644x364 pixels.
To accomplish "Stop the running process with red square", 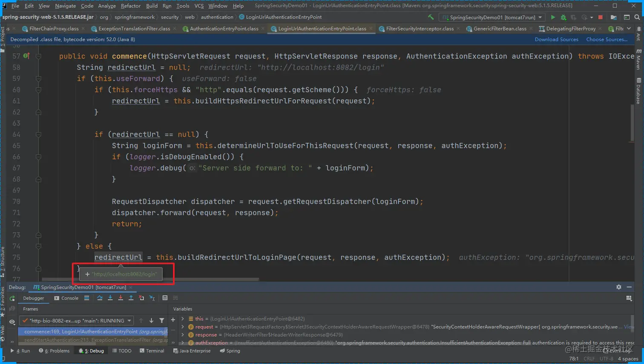I will click(x=601, y=17).
